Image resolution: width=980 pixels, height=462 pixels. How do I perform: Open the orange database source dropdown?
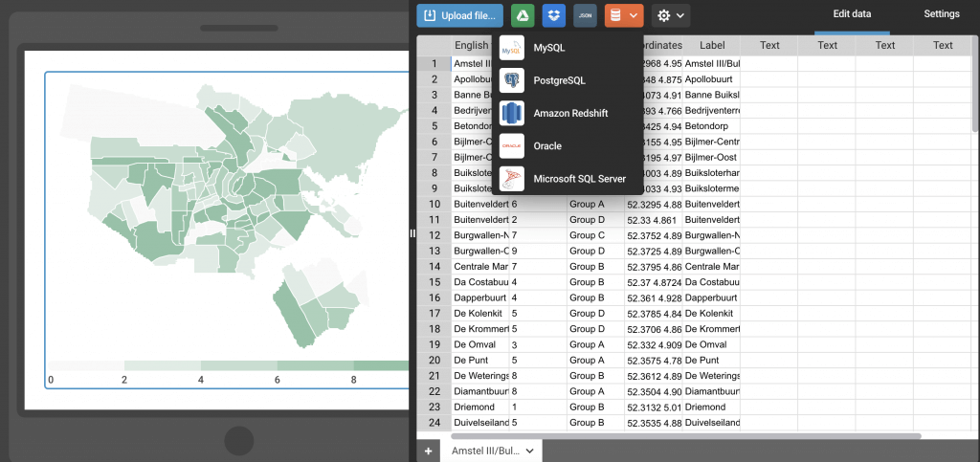(x=624, y=15)
